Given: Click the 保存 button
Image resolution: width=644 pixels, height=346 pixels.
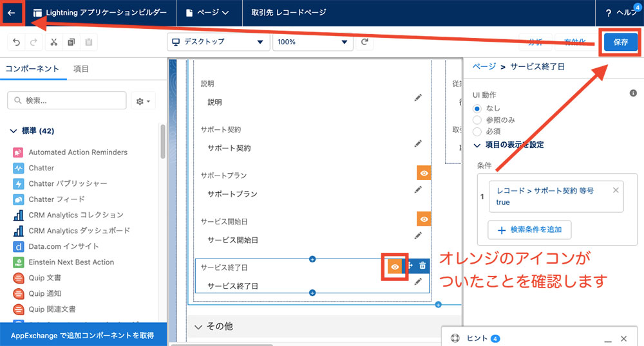Looking at the screenshot, I should (620, 42).
